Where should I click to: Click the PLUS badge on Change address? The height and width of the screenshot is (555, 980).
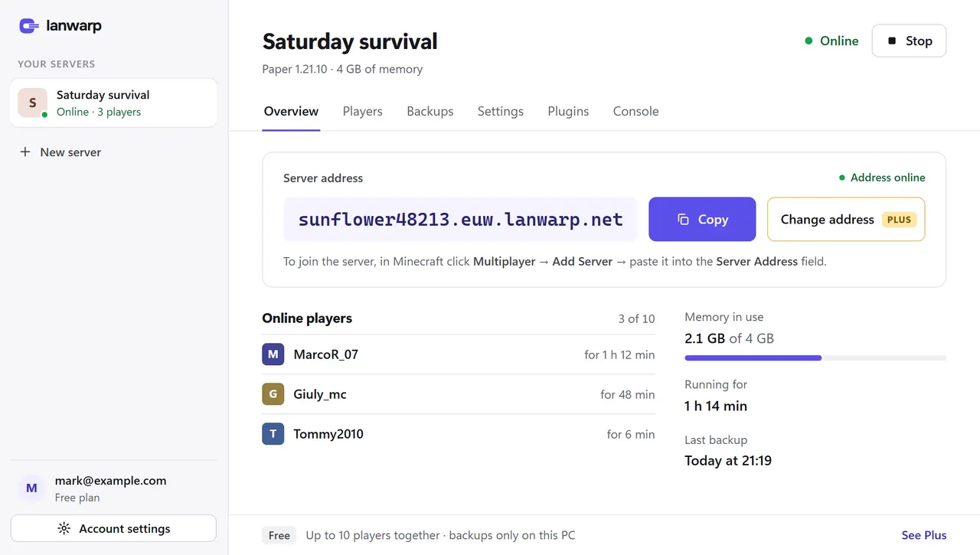point(899,220)
